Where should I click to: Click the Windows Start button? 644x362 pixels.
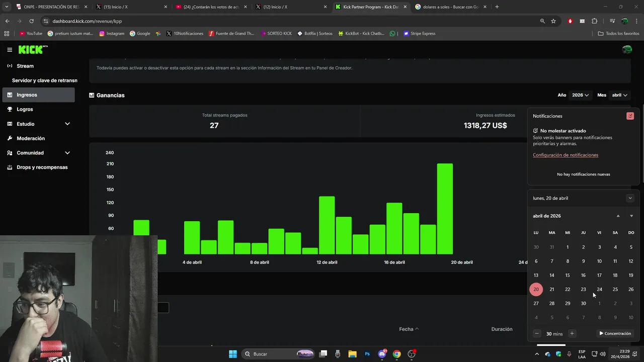[232, 354]
